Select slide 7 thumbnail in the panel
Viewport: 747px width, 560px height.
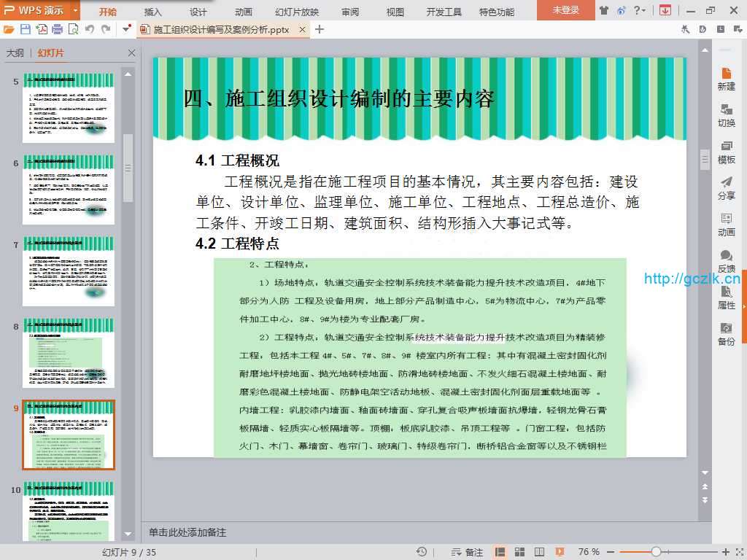pos(69,271)
